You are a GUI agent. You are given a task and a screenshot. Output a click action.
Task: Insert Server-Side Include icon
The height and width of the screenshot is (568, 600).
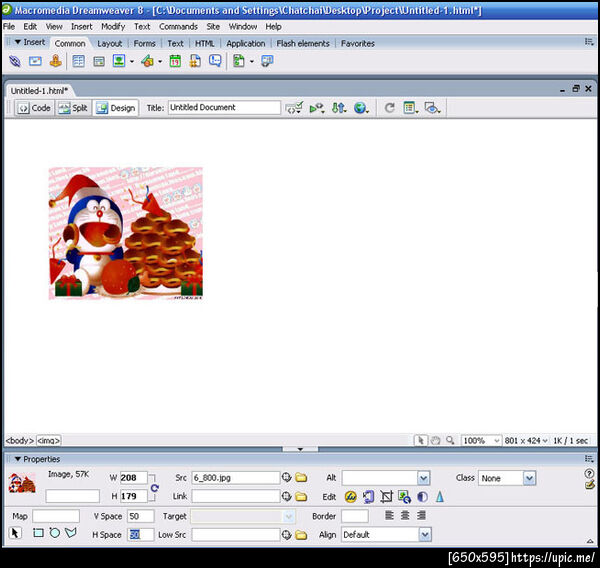[x=195, y=61]
